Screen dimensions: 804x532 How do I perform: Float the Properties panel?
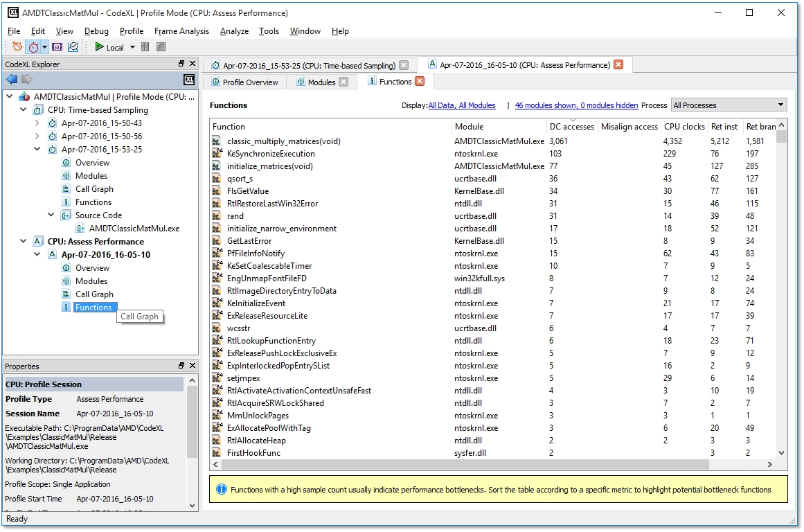181,366
